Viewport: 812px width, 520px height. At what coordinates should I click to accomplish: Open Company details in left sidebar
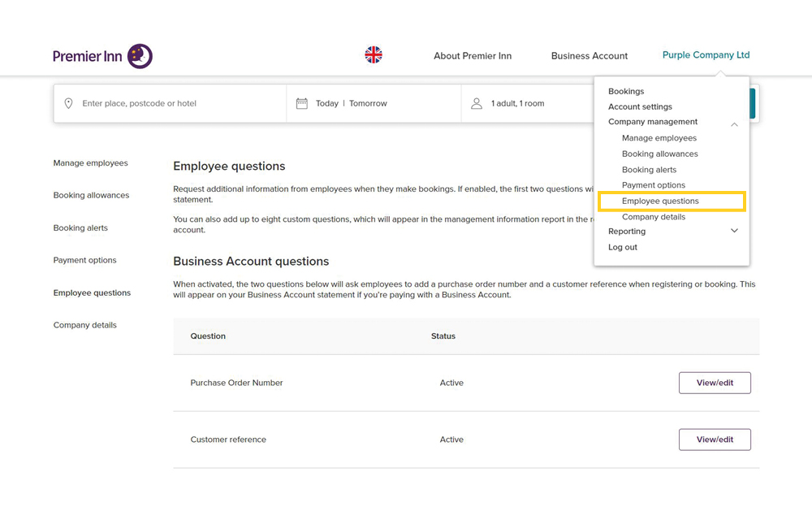coord(85,325)
